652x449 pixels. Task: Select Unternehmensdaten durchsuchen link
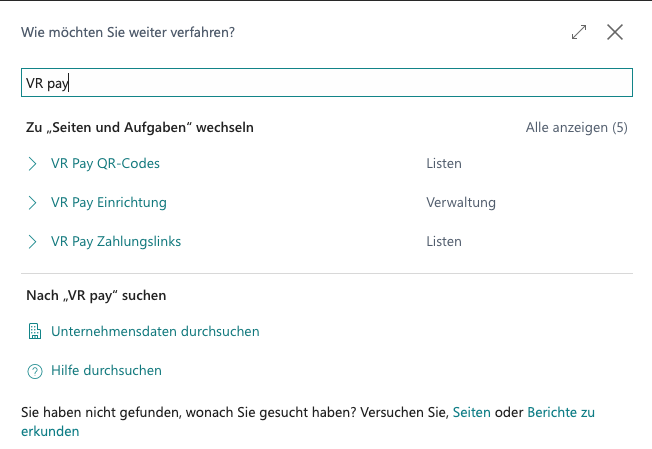[x=155, y=331]
